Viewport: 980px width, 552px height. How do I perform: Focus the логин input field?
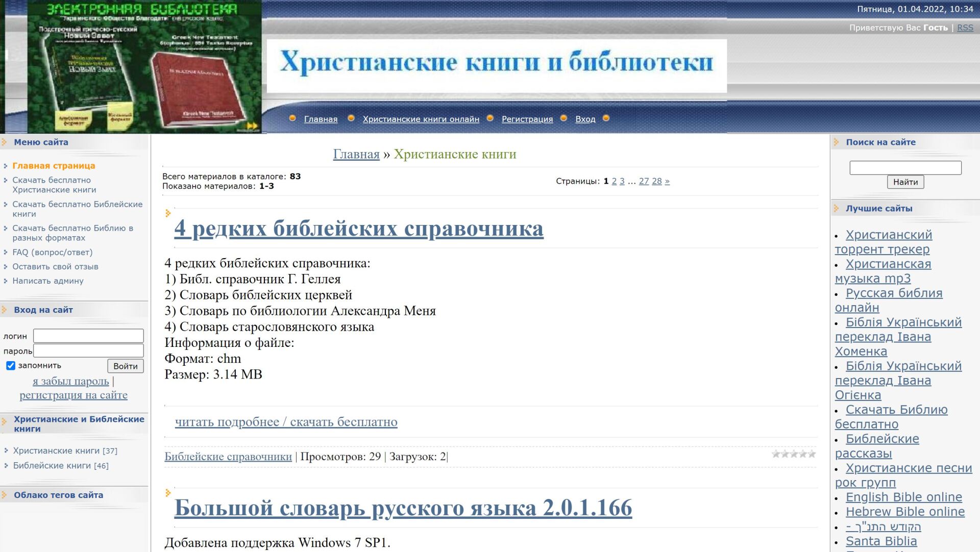pos(88,336)
